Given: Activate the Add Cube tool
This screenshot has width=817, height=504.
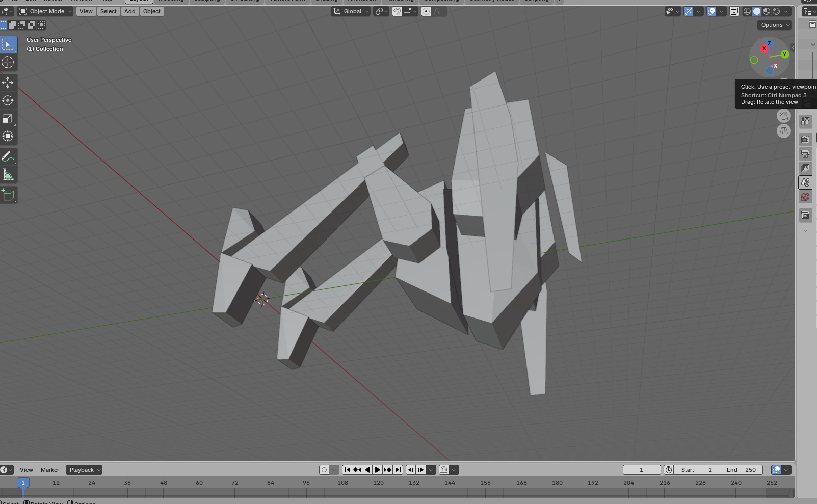Looking at the screenshot, I should pyautogui.click(x=8, y=195).
